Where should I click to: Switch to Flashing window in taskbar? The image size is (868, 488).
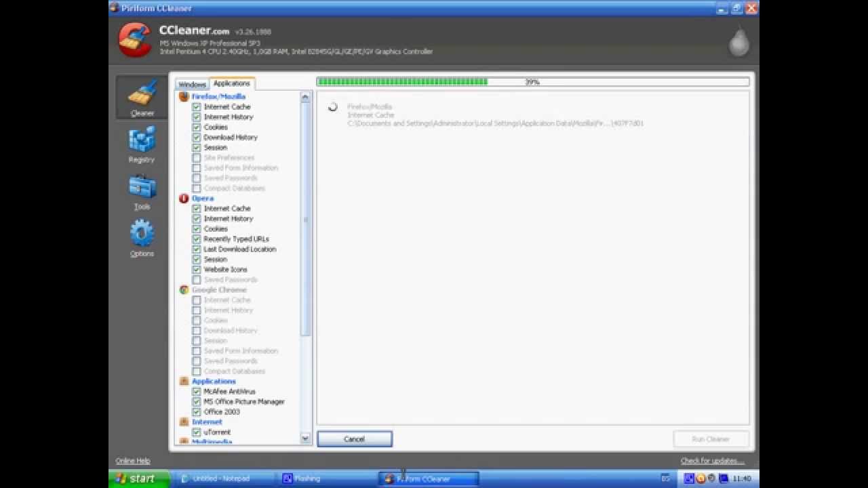[325, 479]
